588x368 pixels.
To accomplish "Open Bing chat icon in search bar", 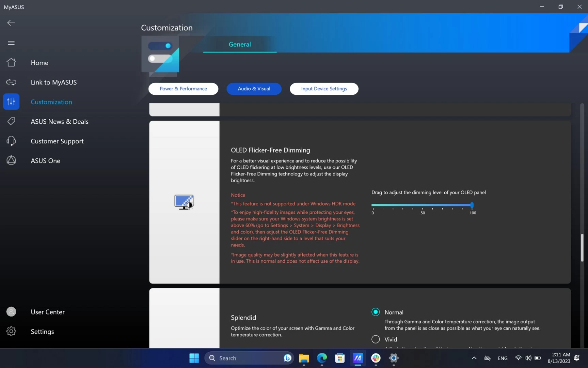I will [287, 358].
